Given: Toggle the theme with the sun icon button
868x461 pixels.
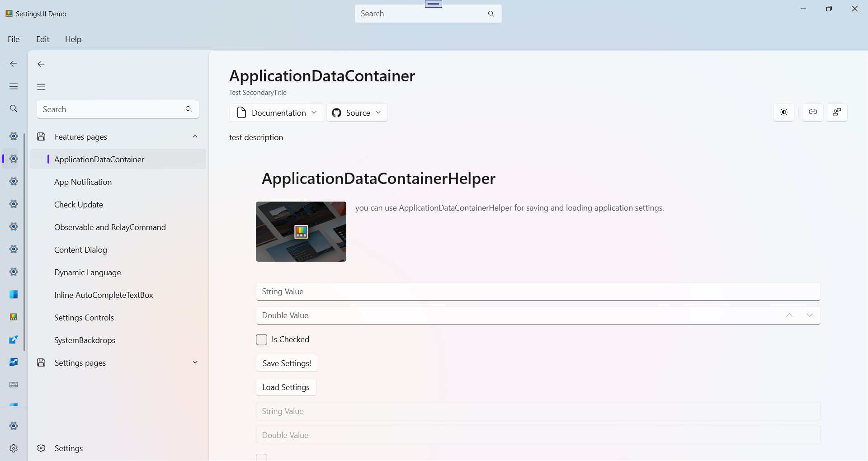Looking at the screenshot, I should [784, 113].
